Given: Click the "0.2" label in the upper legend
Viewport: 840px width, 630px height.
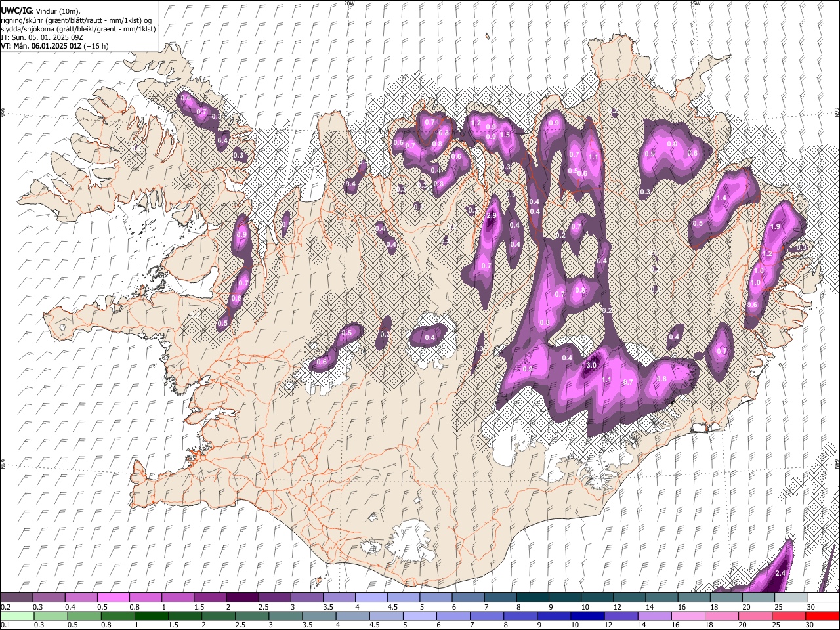Looking at the screenshot, I should coord(5,607).
